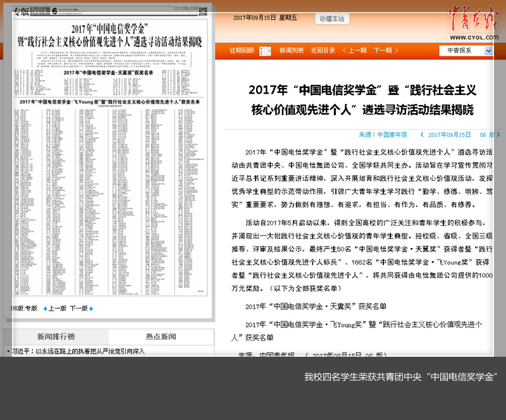Open the 中青报系 dropdown
The image size is (506, 420).
[x=466, y=51]
